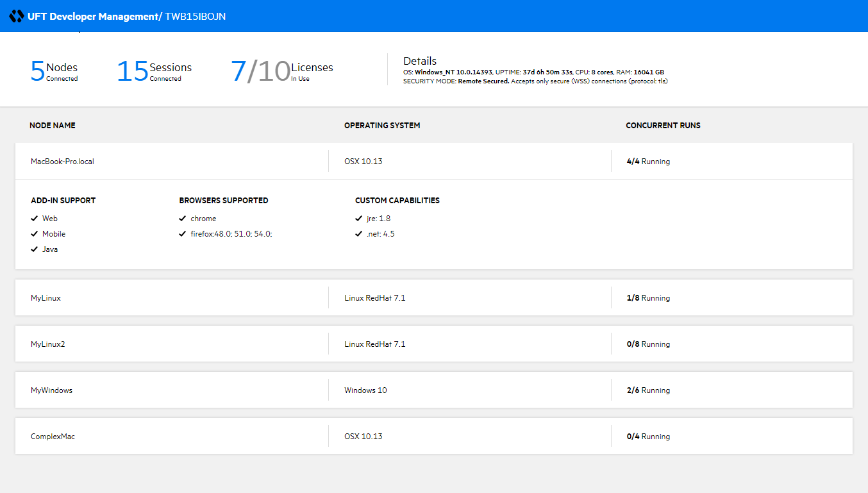Click the UFT Developer Management title link
The image size is (868, 493).
pyautogui.click(x=94, y=17)
